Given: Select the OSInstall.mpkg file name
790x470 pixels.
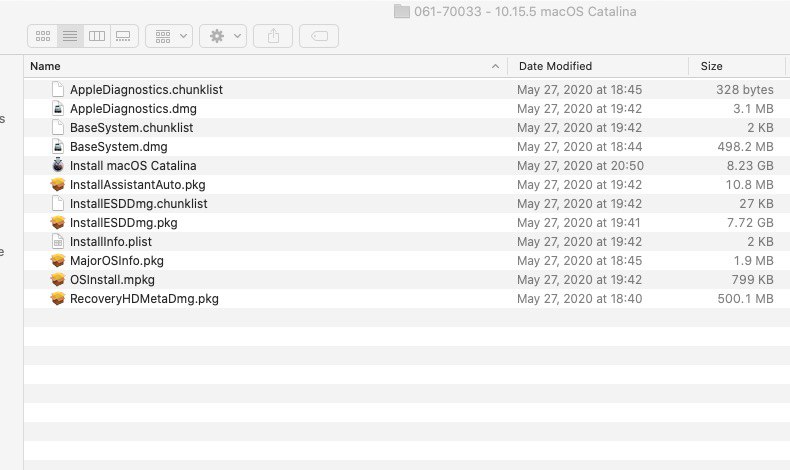Looking at the screenshot, I should click(112, 280).
